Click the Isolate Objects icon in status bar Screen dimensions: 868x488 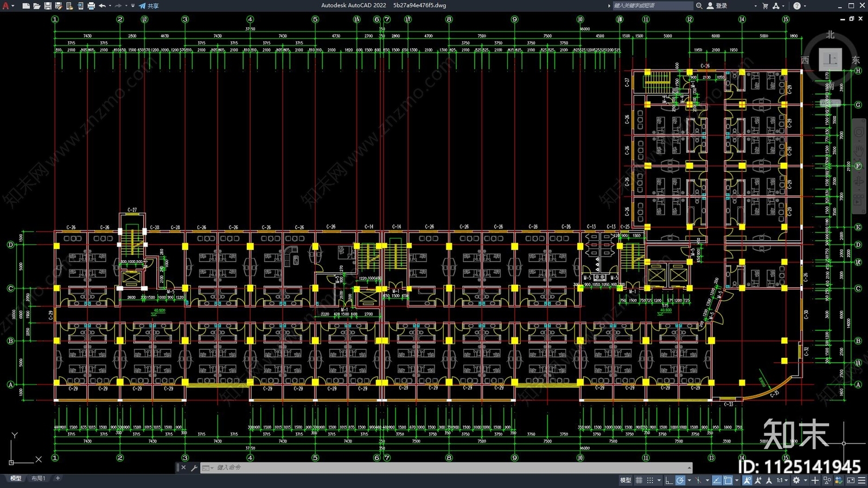(827, 480)
